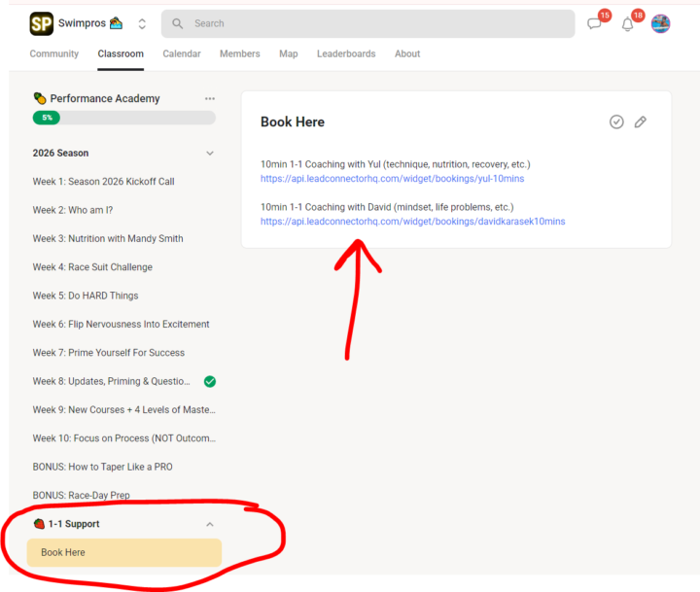The height and width of the screenshot is (592, 700).
Task: Click the Performance Academy course emoji icon
Action: pyautogui.click(x=40, y=98)
